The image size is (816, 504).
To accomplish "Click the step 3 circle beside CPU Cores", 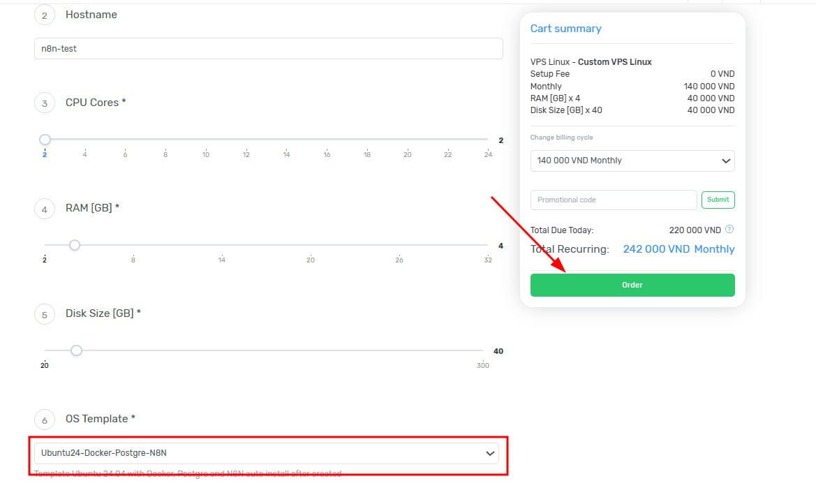I will 45,103.
